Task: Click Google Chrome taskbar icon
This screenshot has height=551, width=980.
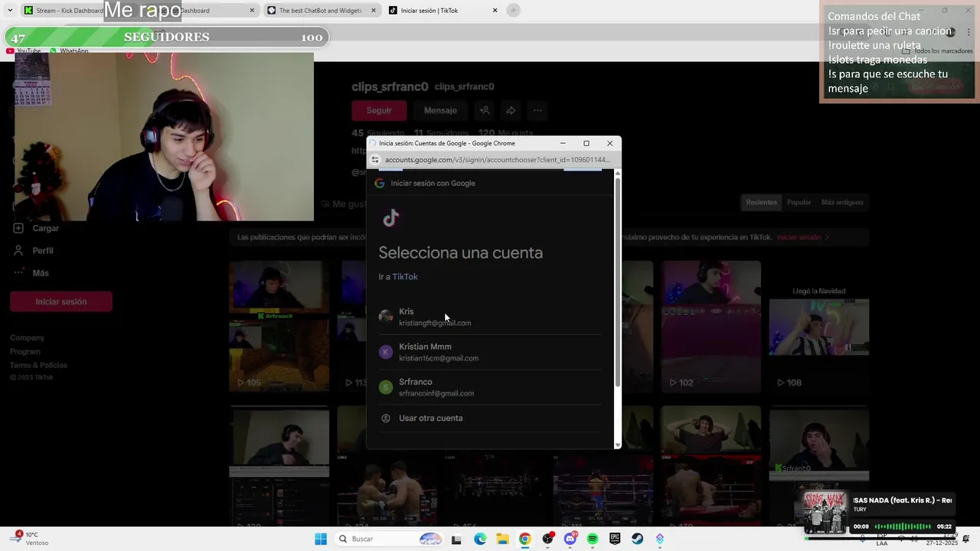Action: click(524, 539)
